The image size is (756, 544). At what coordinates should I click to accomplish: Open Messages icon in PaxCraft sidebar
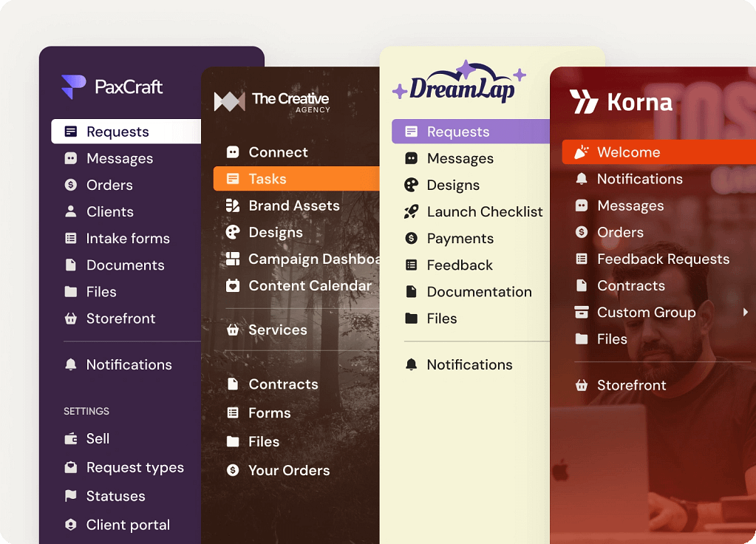(71, 159)
